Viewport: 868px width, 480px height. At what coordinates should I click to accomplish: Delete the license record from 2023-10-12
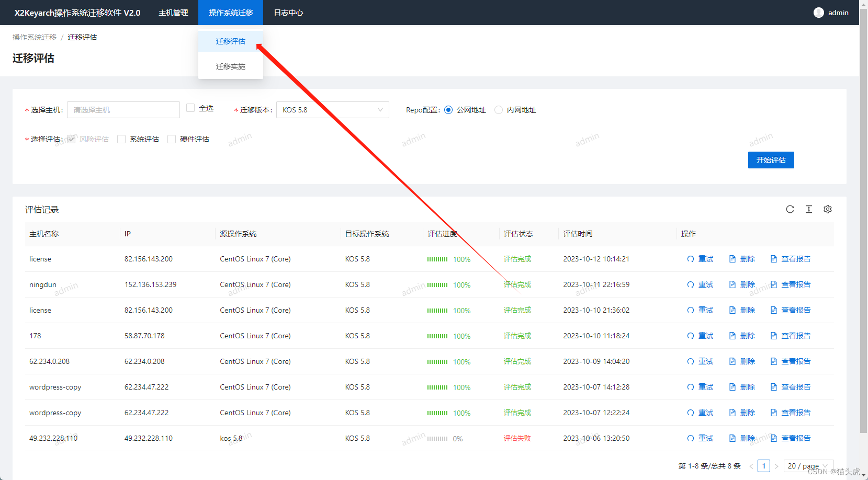click(742, 259)
